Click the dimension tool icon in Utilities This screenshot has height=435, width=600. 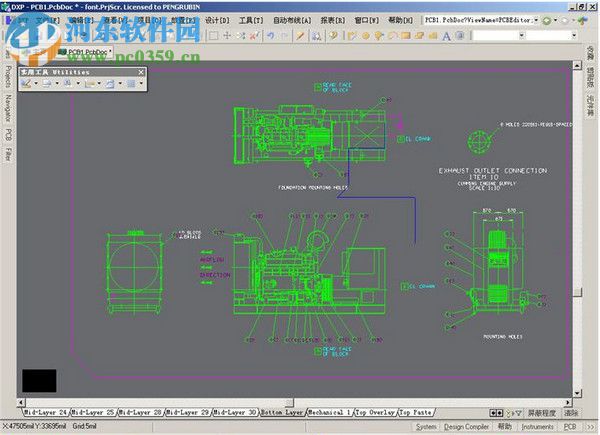tap(90, 84)
